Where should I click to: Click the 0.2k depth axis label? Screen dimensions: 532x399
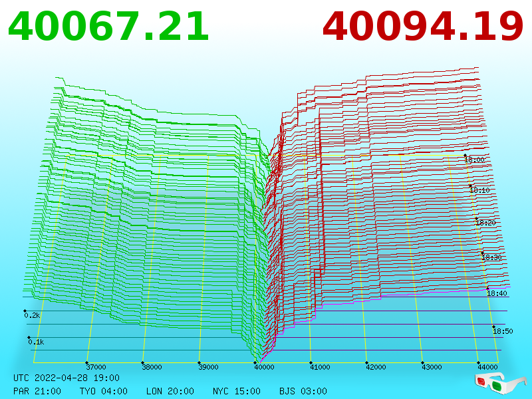(x=32, y=315)
